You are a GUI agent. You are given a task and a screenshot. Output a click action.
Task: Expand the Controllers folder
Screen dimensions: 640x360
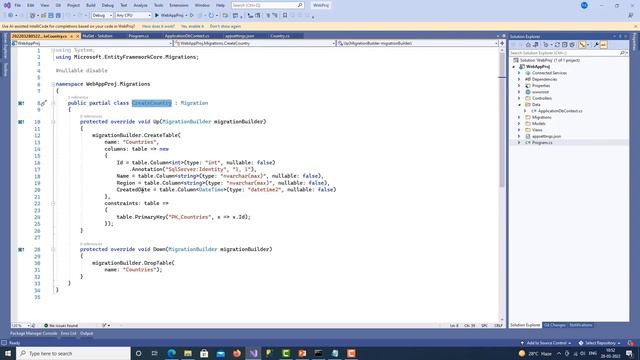(x=519, y=98)
